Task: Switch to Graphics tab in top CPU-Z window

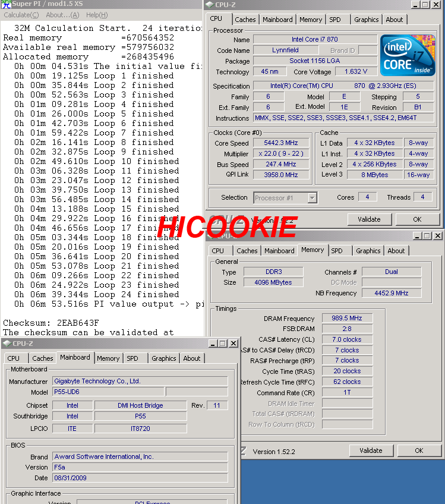Action: (x=367, y=20)
